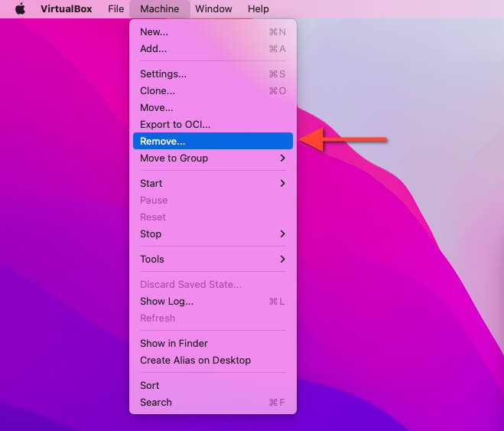Choose Show Log... entry
504x431 pixels.
[213, 301]
